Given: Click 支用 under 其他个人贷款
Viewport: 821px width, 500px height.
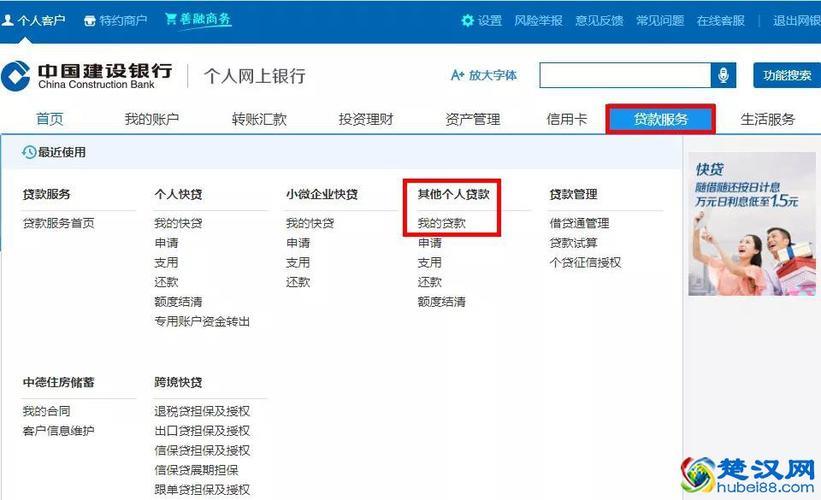Looking at the screenshot, I should pos(429,262).
